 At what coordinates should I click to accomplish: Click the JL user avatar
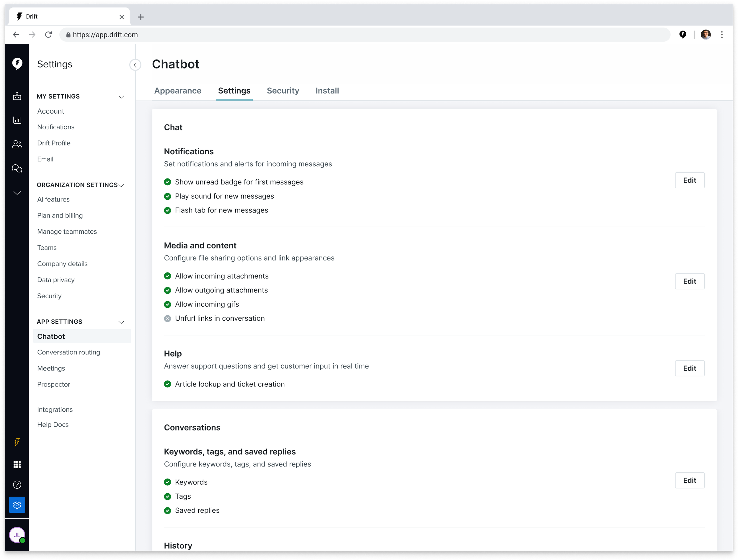click(x=17, y=535)
